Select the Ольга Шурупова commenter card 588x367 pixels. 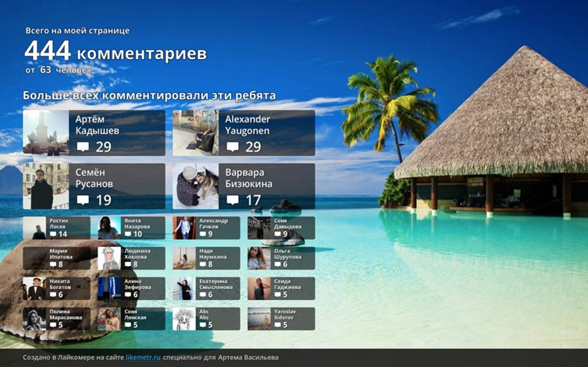click(x=281, y=259)
